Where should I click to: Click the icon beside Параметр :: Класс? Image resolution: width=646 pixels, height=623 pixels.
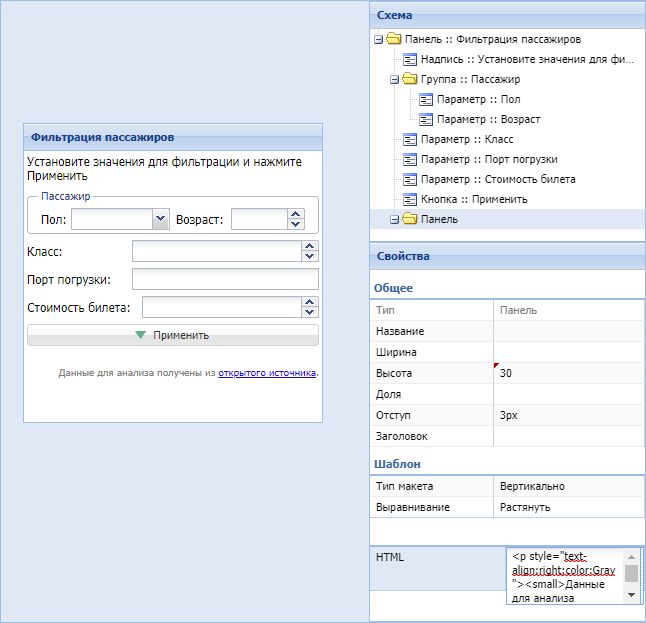410,140
